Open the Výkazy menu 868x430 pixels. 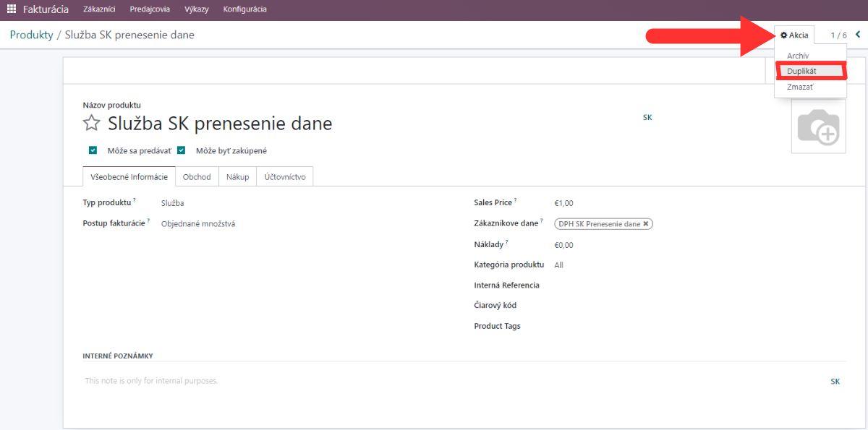point(196,9)
